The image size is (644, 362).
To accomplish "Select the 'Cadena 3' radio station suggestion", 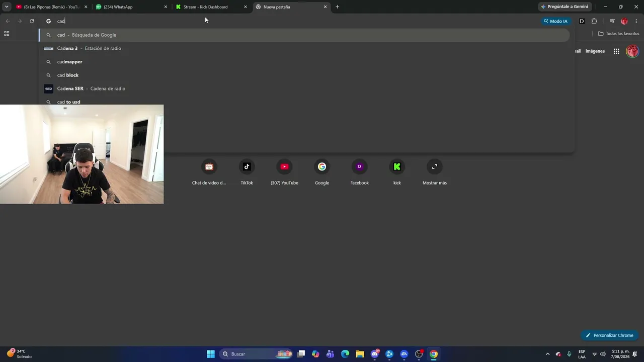I will (x=304, y=48).
